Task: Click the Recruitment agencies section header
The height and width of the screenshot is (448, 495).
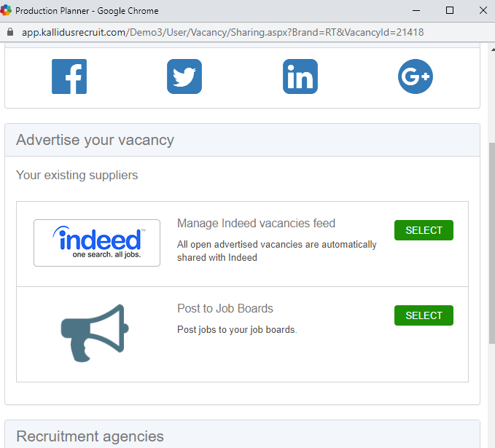Action: [90, 436]
